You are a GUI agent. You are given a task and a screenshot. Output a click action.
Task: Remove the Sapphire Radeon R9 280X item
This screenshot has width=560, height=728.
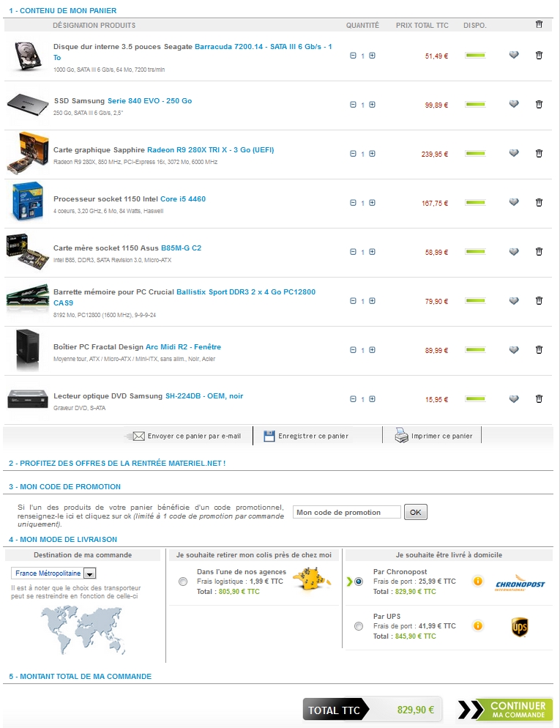point(539,153)
